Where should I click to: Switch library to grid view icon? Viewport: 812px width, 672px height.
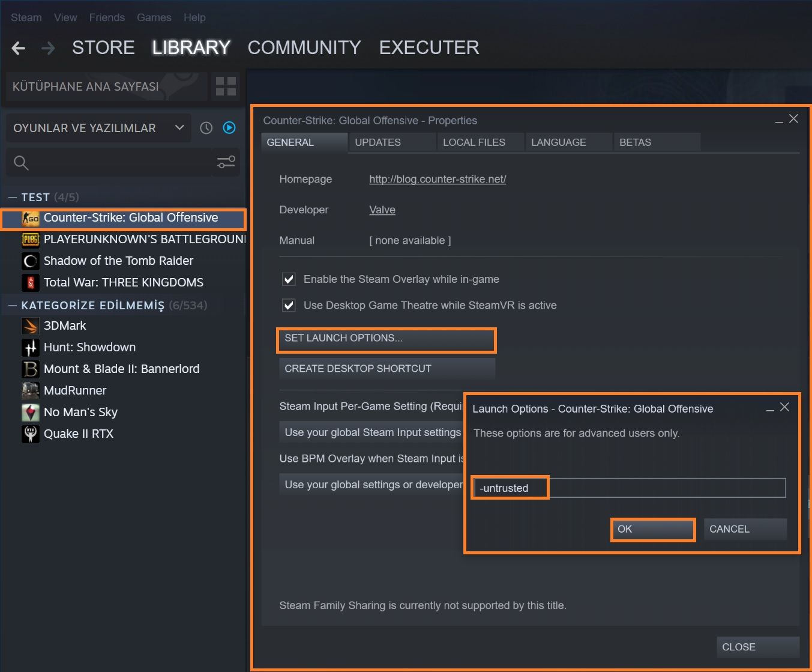coord(226,86)
